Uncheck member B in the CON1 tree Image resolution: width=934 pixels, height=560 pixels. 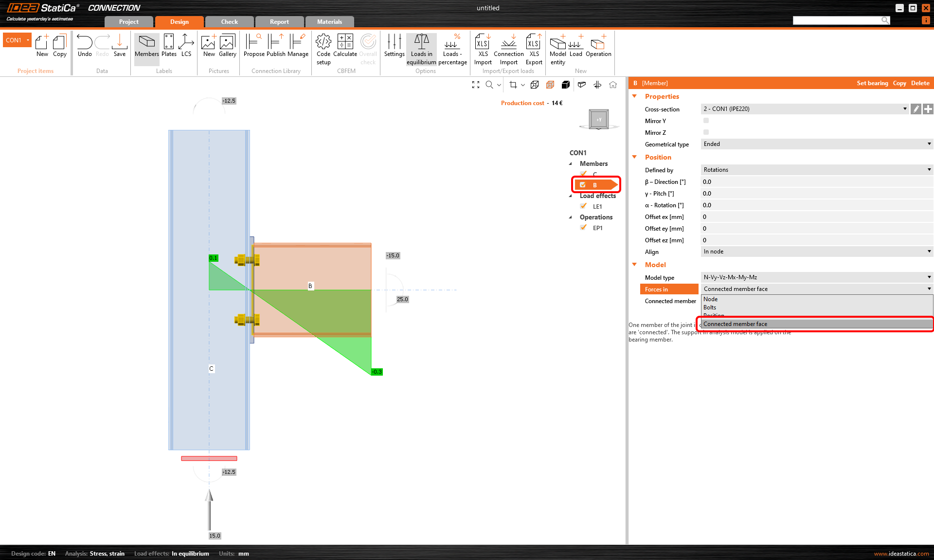click(x=583, y=184)
